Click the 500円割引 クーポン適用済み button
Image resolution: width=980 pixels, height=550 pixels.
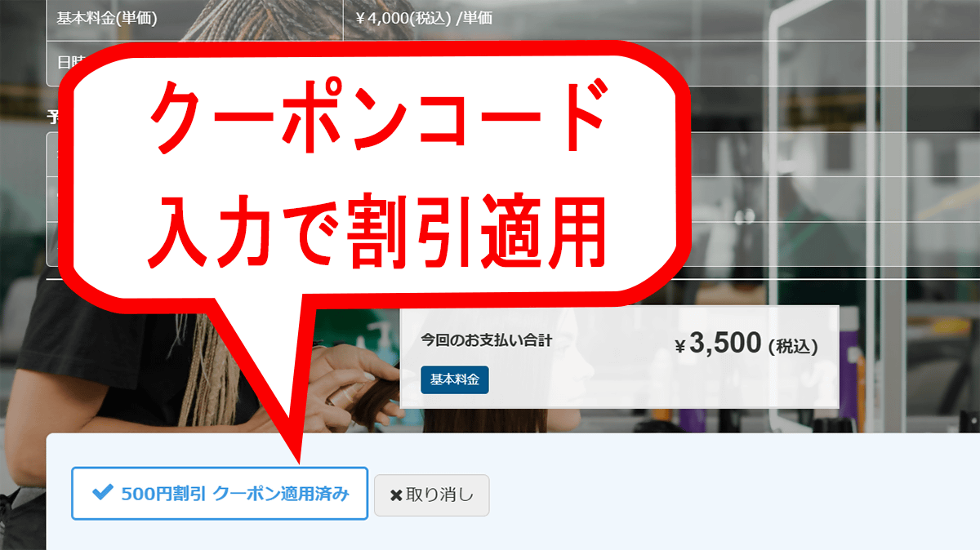[x=220, y=493]
